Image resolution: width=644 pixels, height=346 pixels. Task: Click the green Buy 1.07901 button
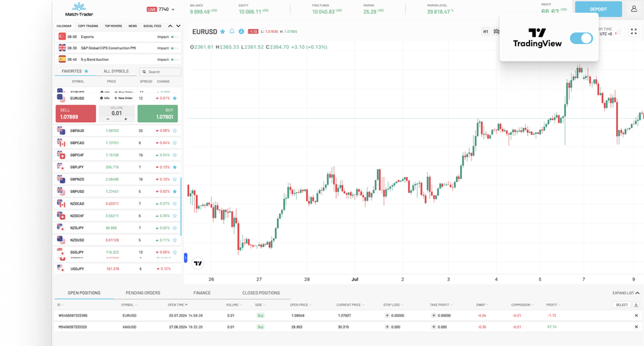[x=157, y=113]
